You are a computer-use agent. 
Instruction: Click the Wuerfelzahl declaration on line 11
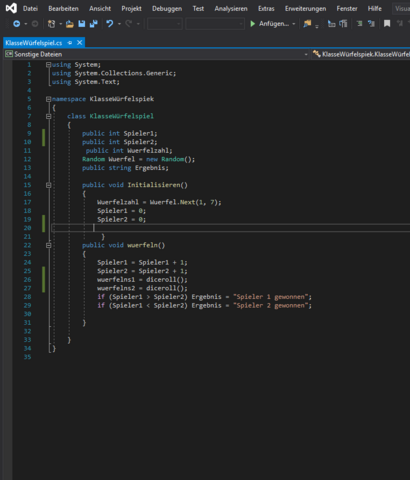point(148,151)
